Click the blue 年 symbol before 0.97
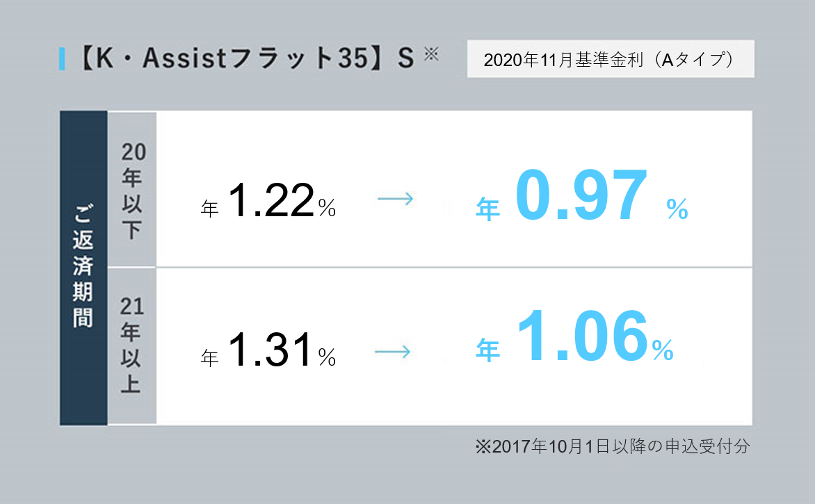Image resolution: width=815 pixels, height=504 pixels. click(x=487, y=209)
